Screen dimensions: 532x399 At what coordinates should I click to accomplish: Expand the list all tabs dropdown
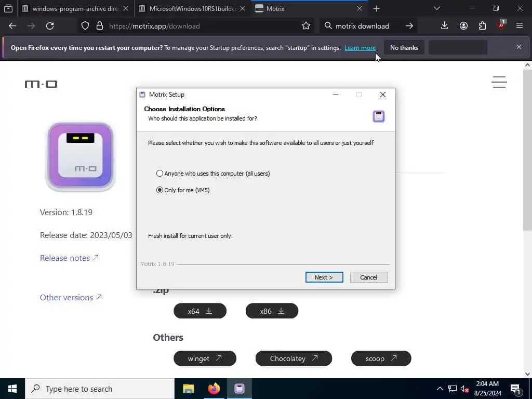click(437, 8)
